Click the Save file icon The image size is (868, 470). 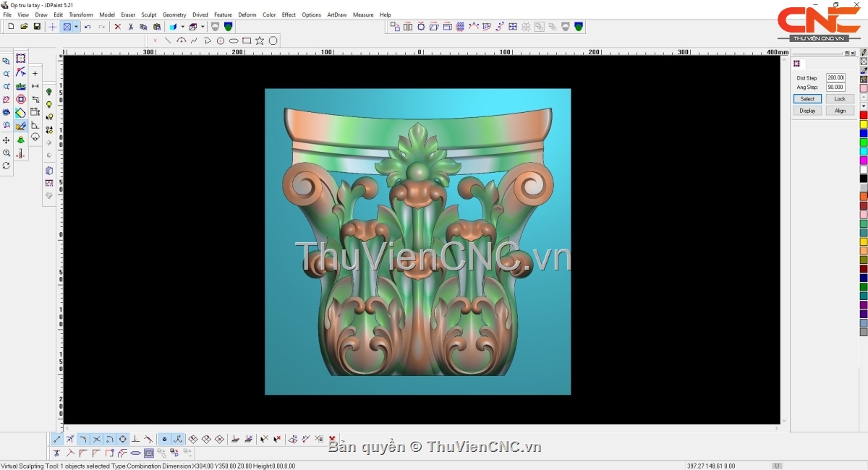[37, 27]
